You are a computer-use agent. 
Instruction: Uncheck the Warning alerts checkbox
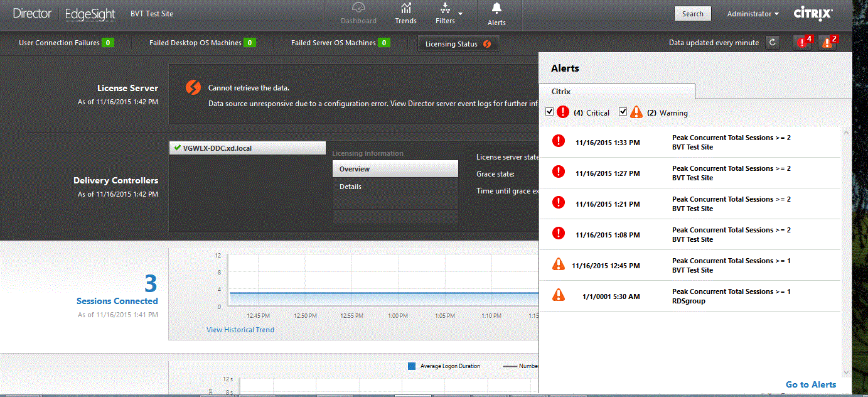click(x=623, y=112)
